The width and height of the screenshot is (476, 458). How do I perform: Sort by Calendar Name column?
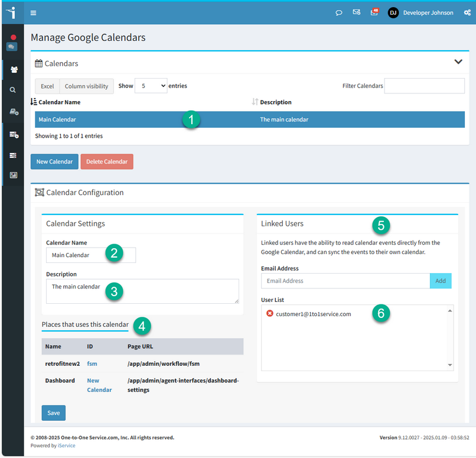coord(59,102)
